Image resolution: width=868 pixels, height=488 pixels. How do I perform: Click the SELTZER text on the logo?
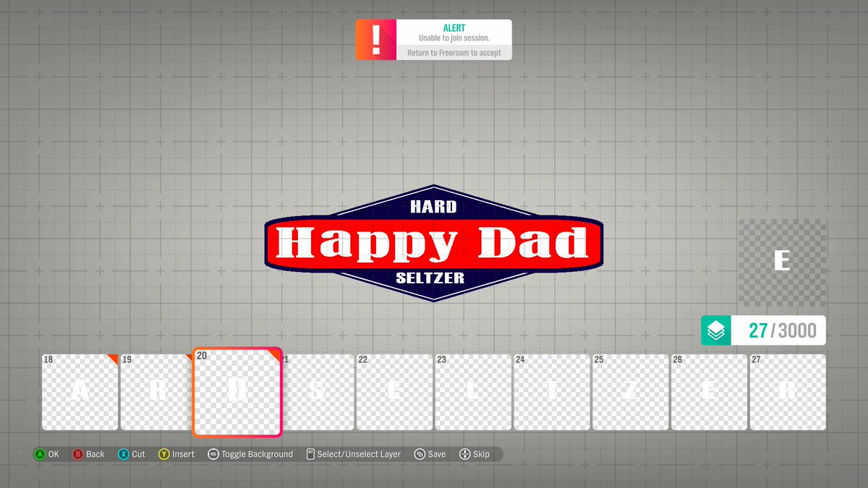click(x=430, y=278)
